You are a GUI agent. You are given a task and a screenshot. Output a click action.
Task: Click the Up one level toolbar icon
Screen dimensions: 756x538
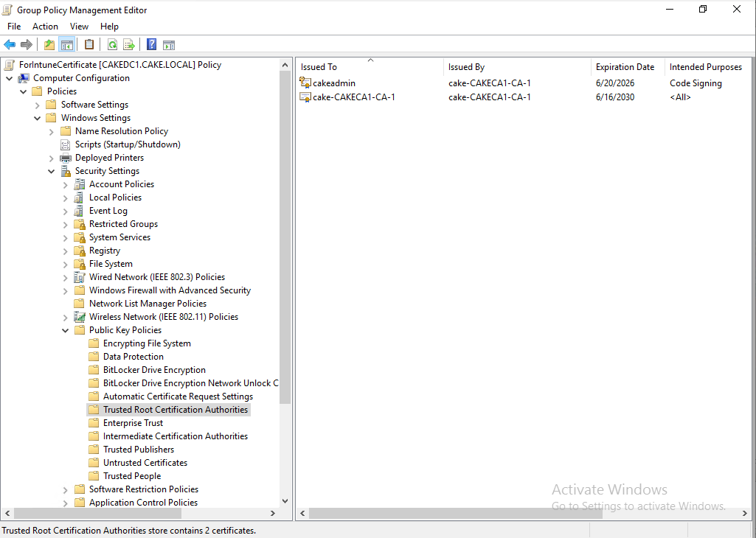point(49,45)
